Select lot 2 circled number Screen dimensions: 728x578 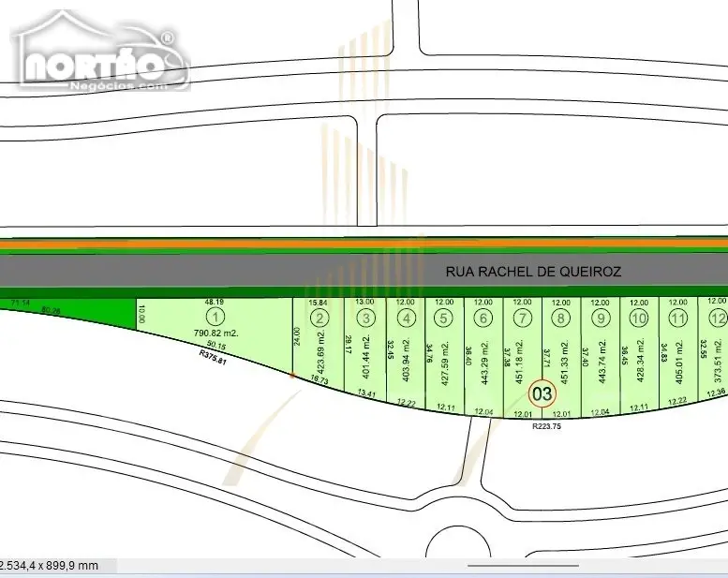click(x=319, y=319)
